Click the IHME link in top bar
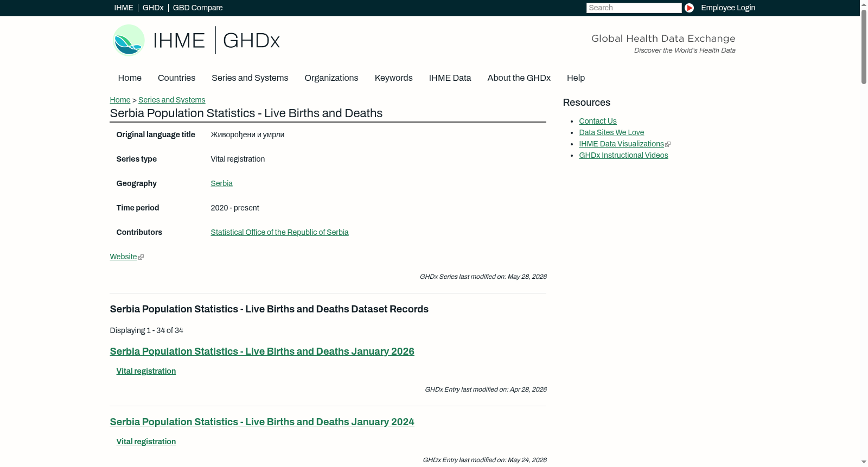This screenshot has height=467, width=868. (124, 8)
